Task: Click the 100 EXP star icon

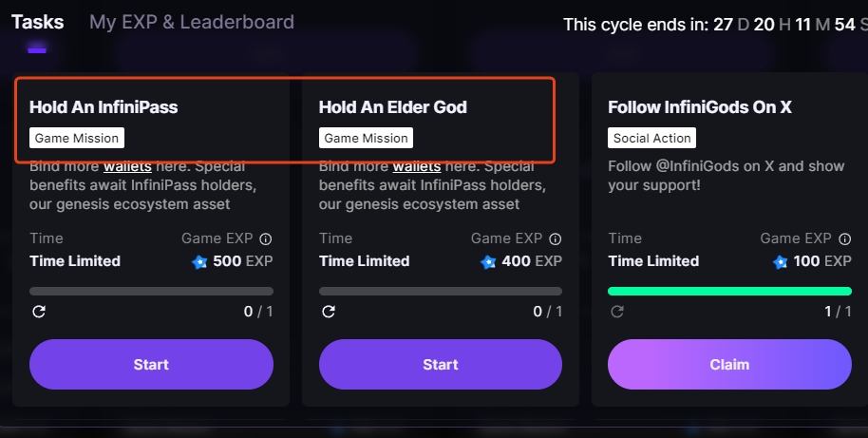Action: [780, 261]
